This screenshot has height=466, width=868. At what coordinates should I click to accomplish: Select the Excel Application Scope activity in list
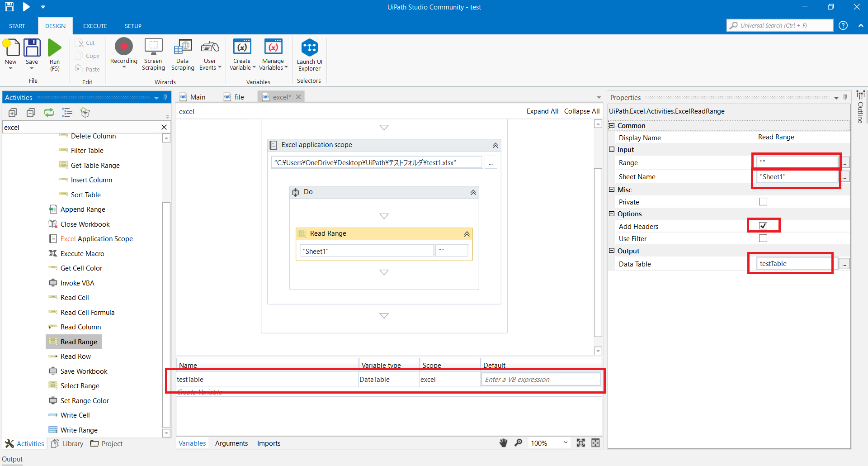pyautogui.click(x=90, y=239)
